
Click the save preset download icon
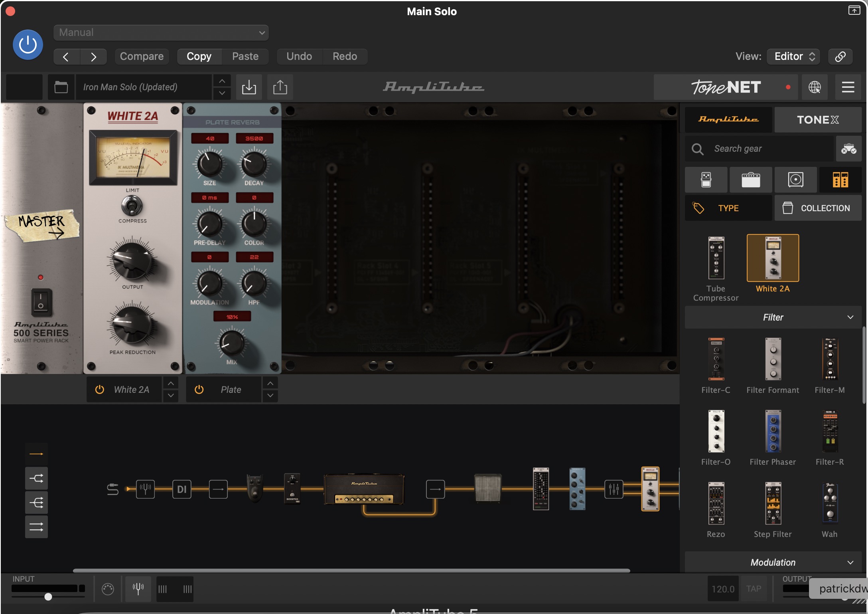pyautogui.click(x=249, y=87)
